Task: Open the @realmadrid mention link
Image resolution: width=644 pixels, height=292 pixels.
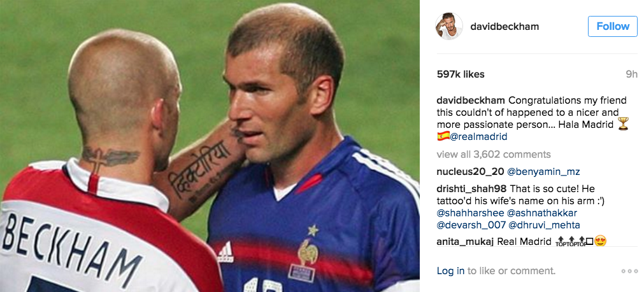Action: click(478, 137)
